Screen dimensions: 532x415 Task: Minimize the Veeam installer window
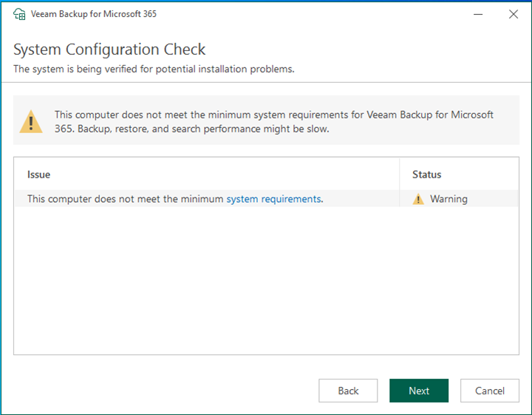[x=478, y=14]
